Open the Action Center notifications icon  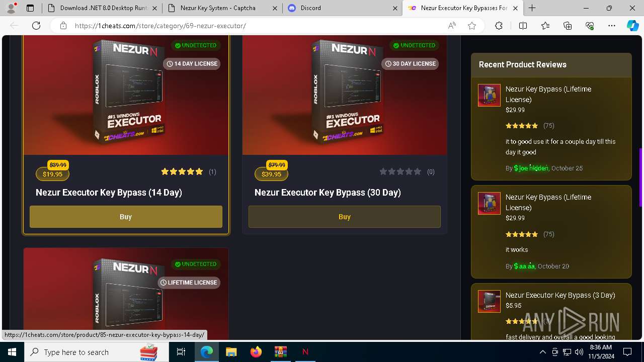(x=627, y=352)
